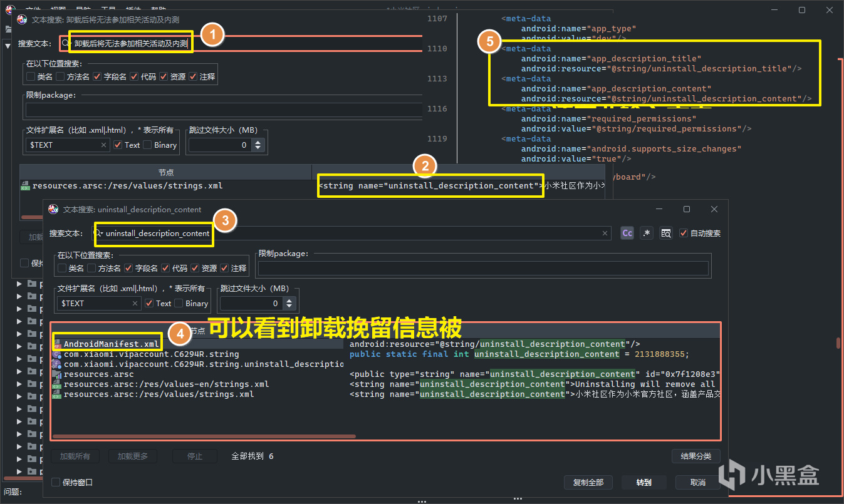Decrease skip file size in front dialog
This screenshot has width=844, height=504.
coord(289,307)
